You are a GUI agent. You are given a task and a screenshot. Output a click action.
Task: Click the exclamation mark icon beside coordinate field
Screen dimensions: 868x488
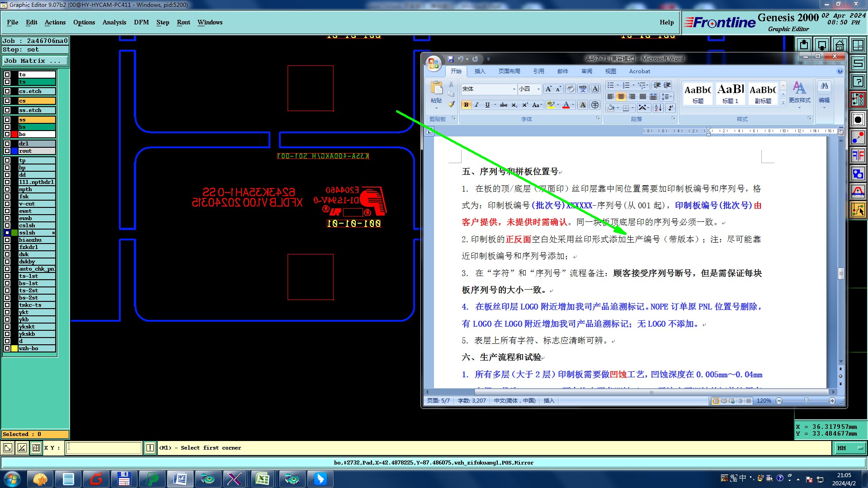coord(150,448)
